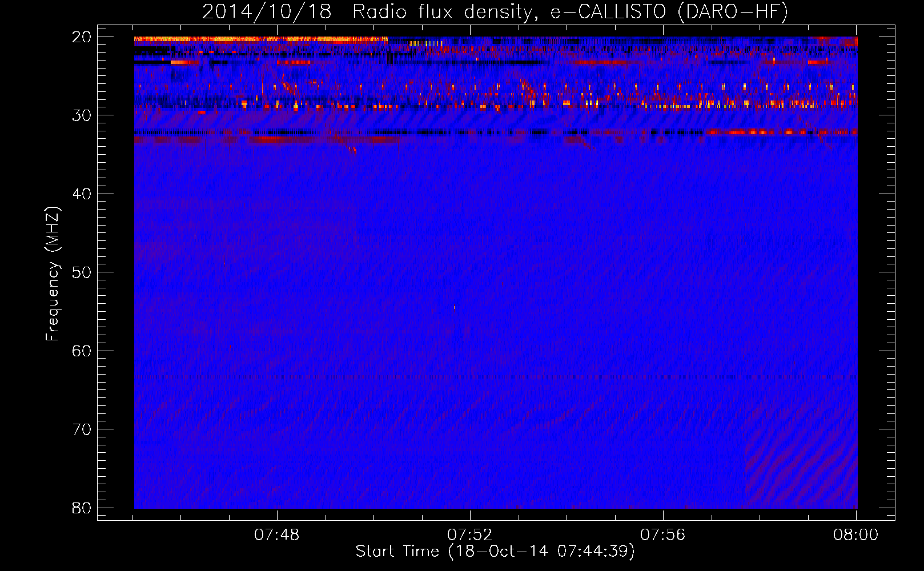Click the 07:56 time axis label
This screenshot has height=571, width=924.
click(662, 535)
